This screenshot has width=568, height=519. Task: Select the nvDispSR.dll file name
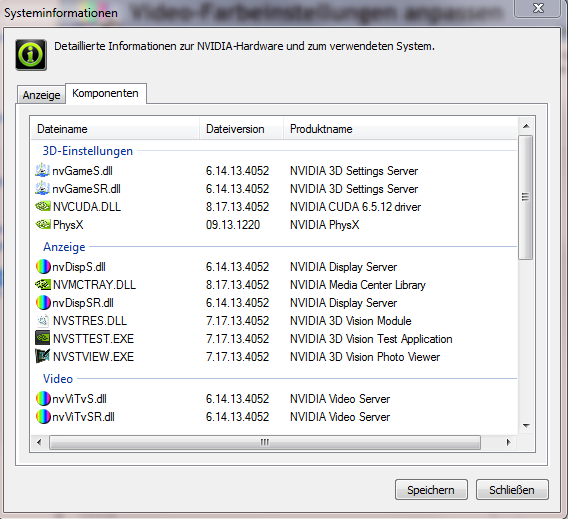click(x=83, y=303)
